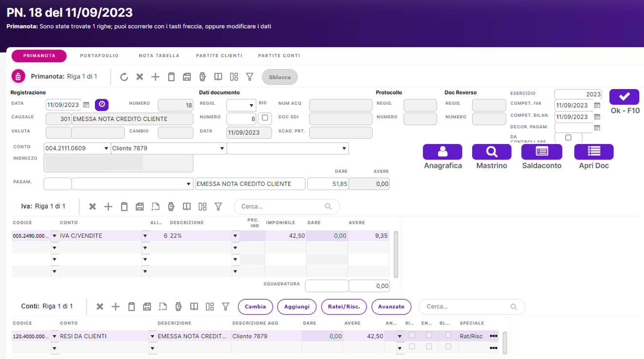Add a Conti row with the plus icon

pyautogui.click(x=115, y=306)
